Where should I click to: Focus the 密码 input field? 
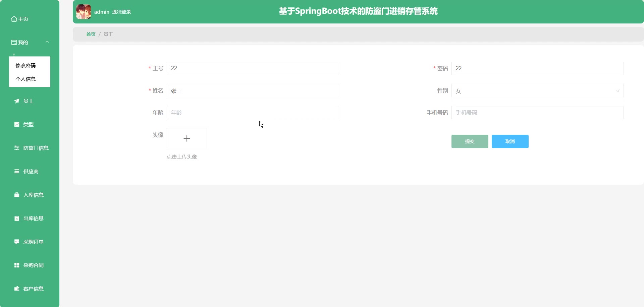click(x=538, y=68)
